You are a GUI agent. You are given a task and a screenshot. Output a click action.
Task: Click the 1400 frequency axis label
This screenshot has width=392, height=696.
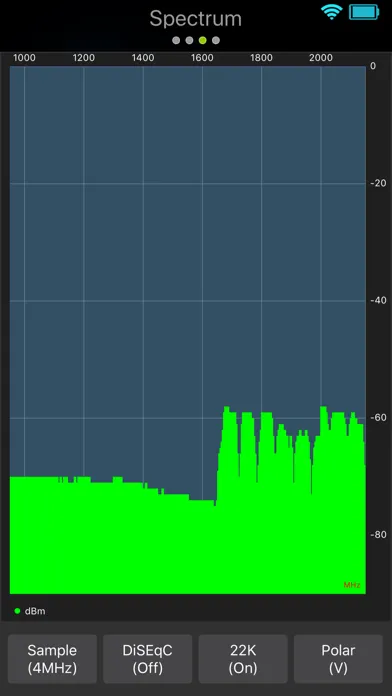[143, 58]
